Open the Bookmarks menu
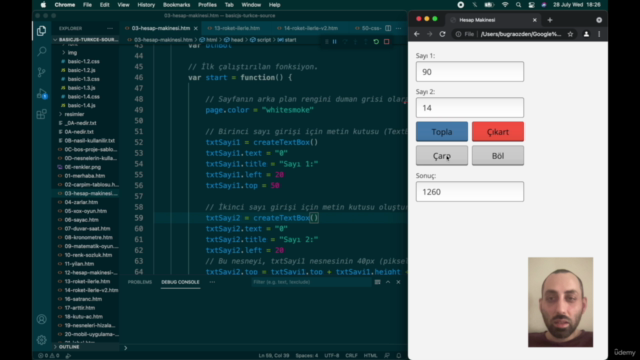Screen dimensions: 640x360 pyautogui.click(x=176, y=5)
